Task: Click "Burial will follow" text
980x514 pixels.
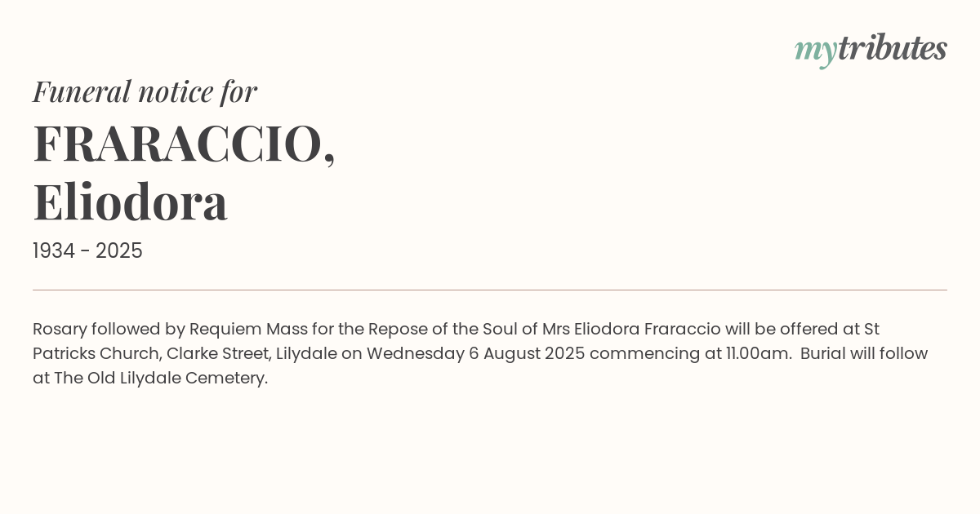Action: point(864,353)
